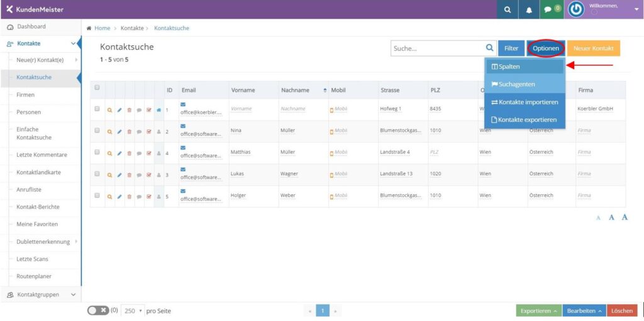Comment bubble icon for Matthias Müller row
This screenshot has width=644, height=321.
pos(139,153)
